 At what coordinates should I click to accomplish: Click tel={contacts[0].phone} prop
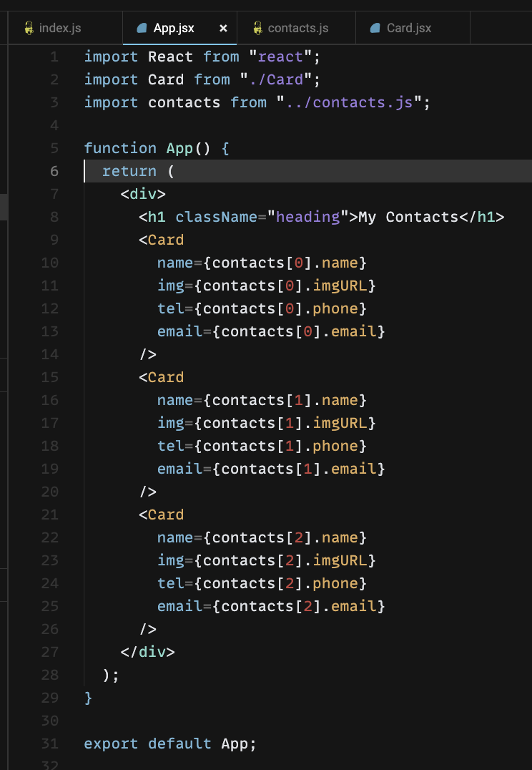click(x=262, y=308)
